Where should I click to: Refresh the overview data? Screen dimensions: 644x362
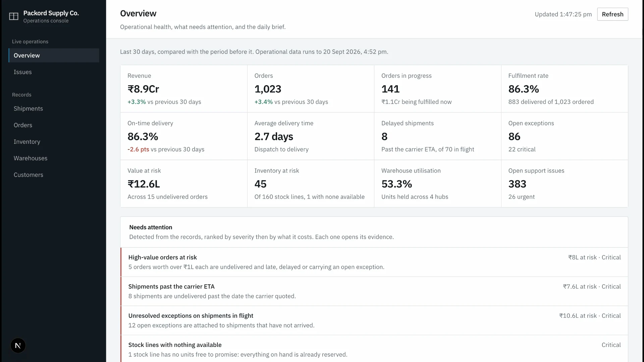(x=612, y=14)
